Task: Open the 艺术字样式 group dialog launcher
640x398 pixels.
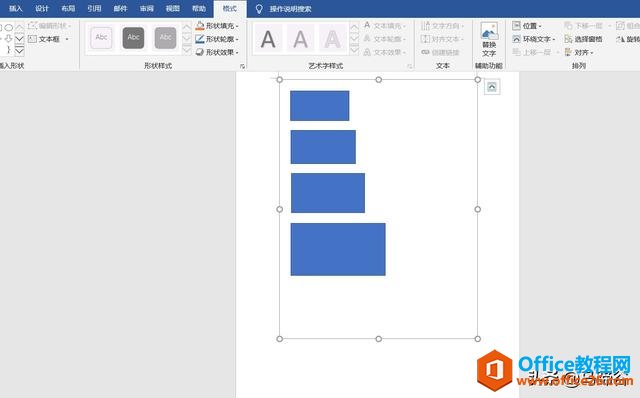Action: click(x=410, y=66)
